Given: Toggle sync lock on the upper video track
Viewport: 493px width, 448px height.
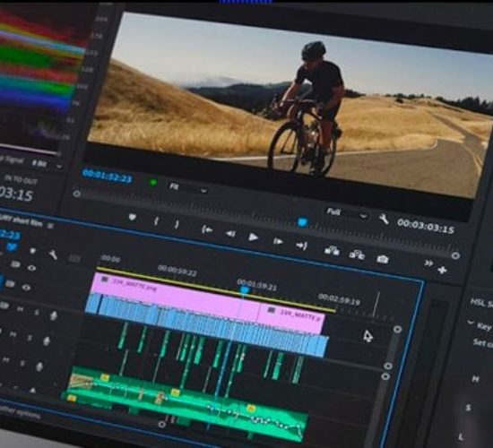Looking at the screenshot, I should [15, 264].
